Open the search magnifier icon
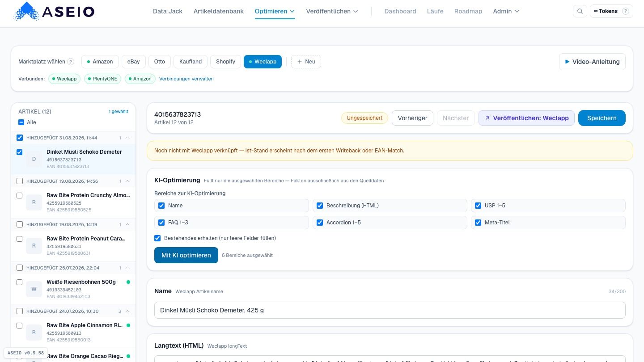 point(580,11)
